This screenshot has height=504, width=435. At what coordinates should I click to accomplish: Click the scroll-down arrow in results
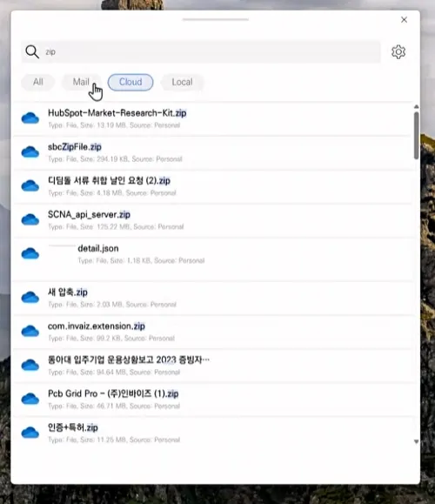click(417, 441)
